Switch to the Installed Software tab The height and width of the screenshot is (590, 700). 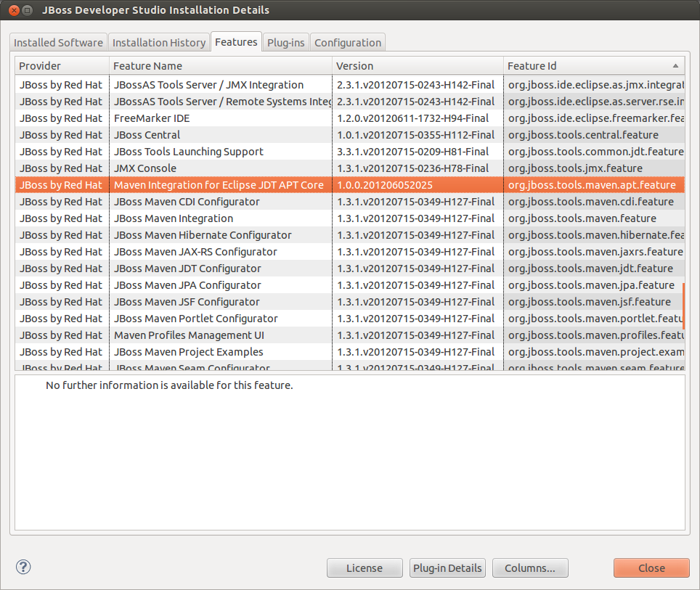coord(58,42)
